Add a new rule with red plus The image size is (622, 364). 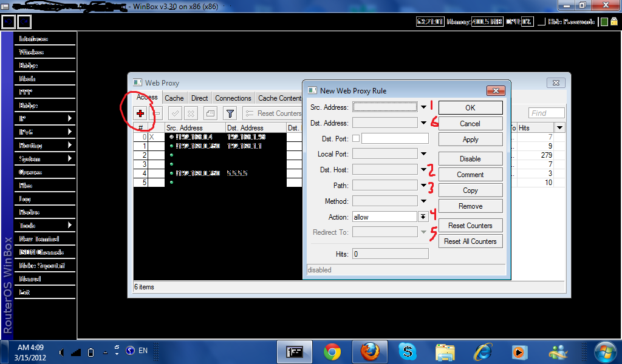[140, 113]
